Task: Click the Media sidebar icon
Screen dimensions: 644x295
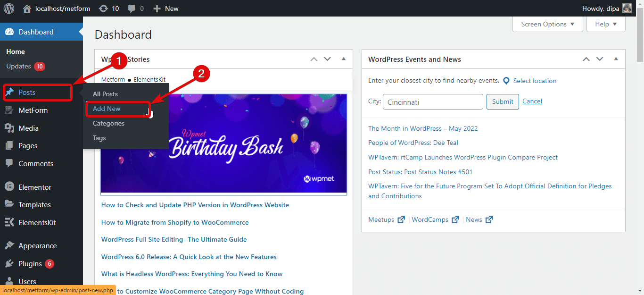Action: [9, 128]
